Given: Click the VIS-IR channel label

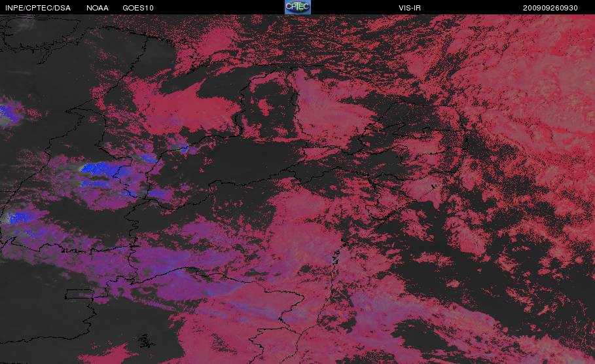Looking at the screenshot, I should (x=410, y=8).
